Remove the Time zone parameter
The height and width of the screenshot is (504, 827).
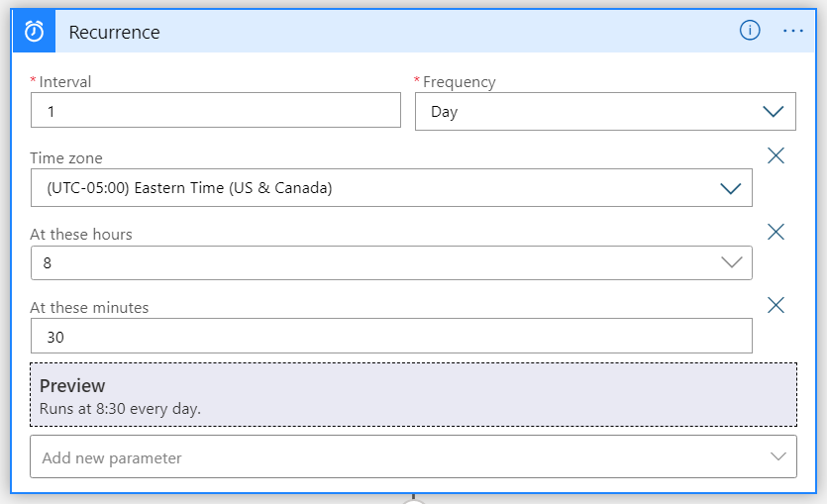pos(776,155)
